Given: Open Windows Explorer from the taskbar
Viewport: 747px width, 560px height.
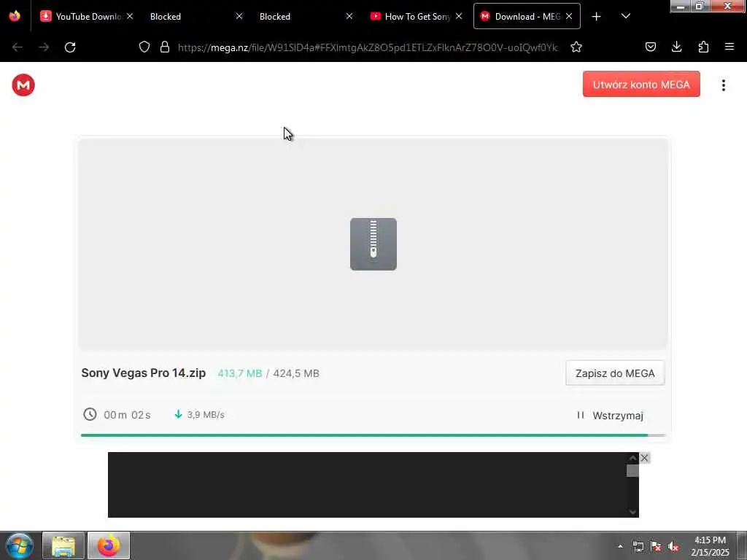Looking at the screenshot, I should point(63,545).
